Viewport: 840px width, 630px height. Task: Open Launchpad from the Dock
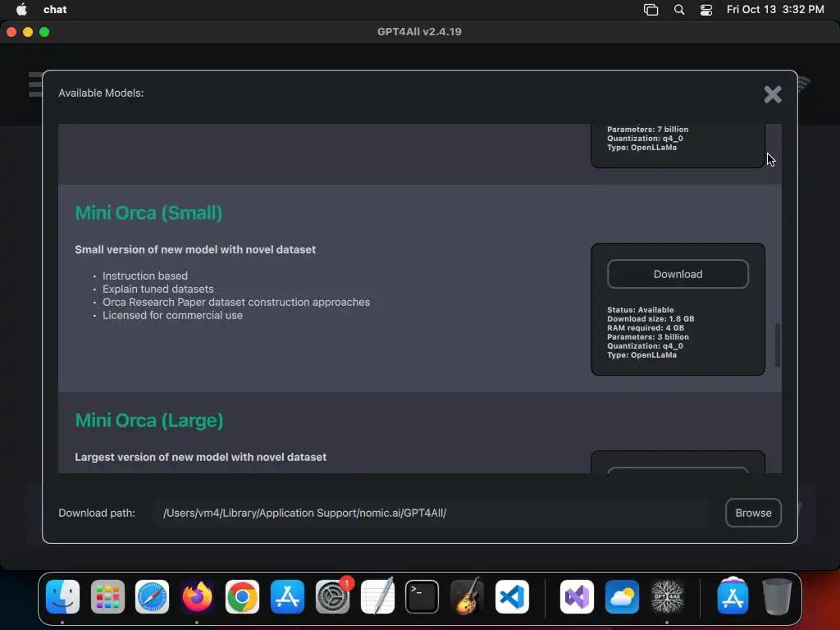107,597
